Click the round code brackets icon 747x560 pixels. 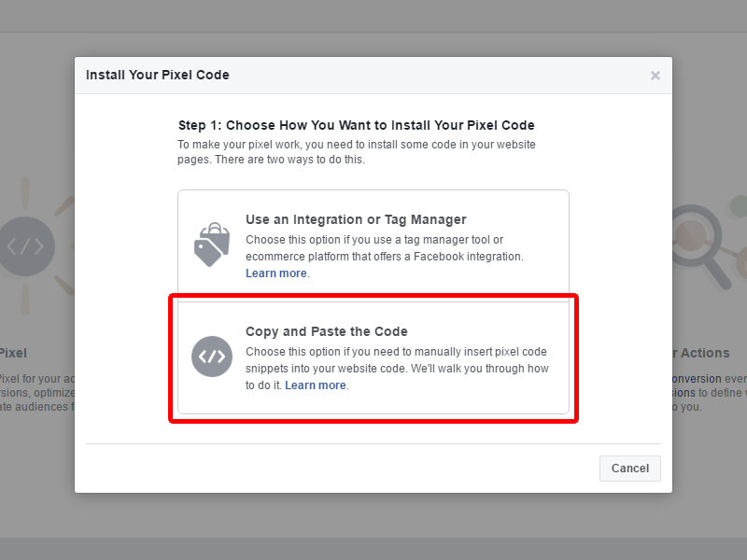point(212,357)
